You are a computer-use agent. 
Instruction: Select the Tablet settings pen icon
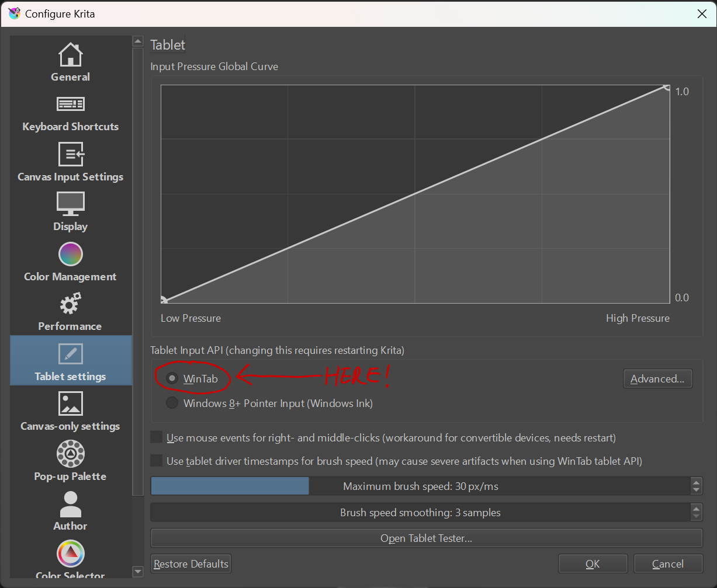[x=71, y=354]
